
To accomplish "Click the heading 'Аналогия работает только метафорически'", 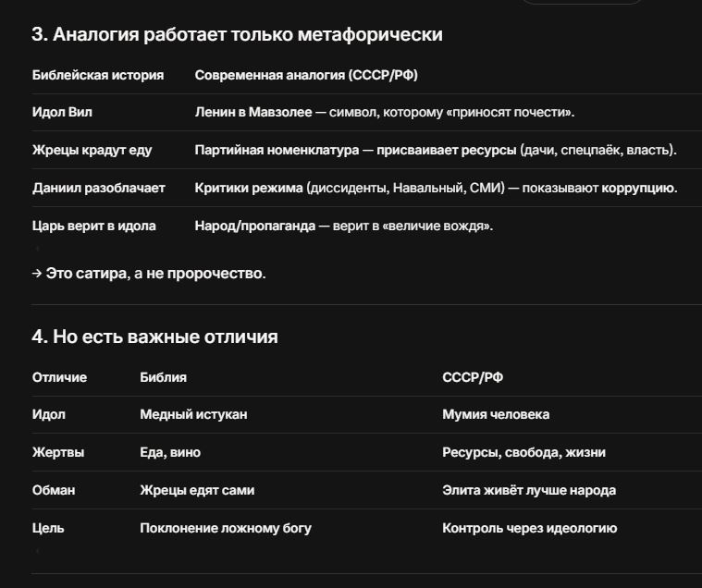I will (x=237, y=34).
